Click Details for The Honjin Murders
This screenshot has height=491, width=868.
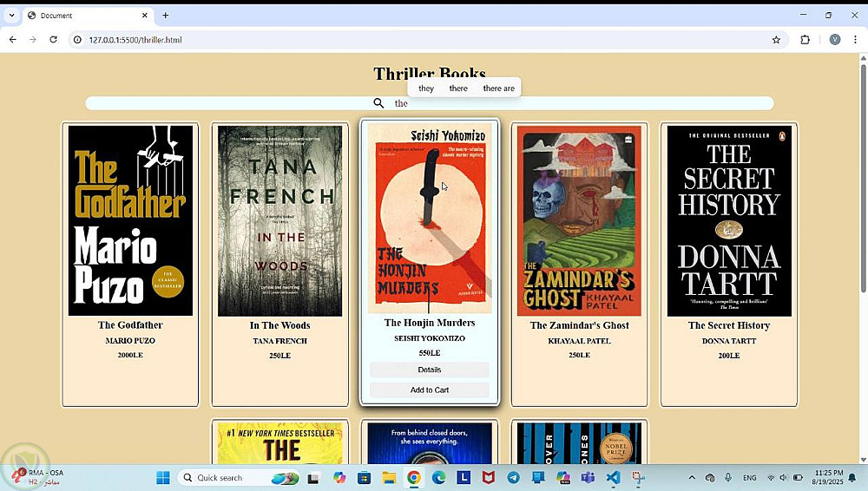tap(430, 370)
